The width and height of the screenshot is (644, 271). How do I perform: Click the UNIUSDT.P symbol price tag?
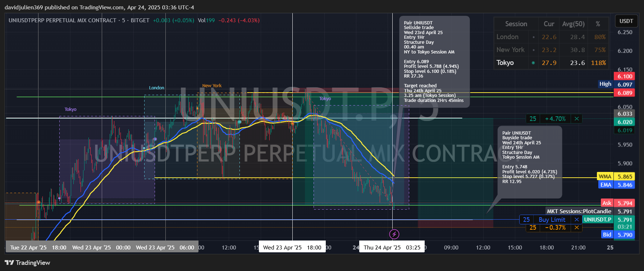pyautogui.click(x=598, y=220)
